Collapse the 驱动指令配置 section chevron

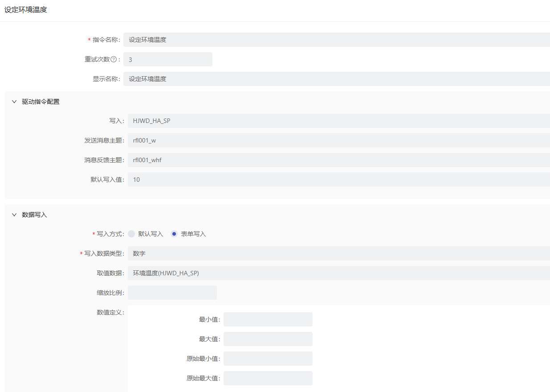tap(14, 102)
